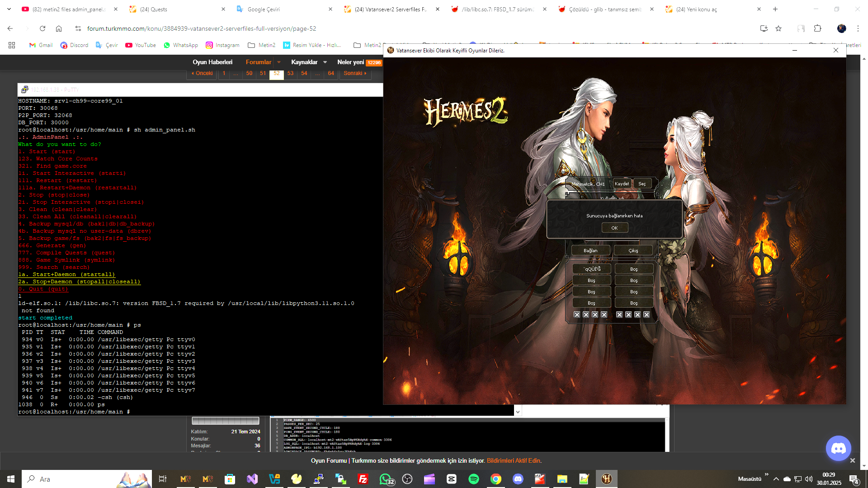Open the Chrome extensions puzzle icon
Screen dimensions: 868x488
click(817, 28)
